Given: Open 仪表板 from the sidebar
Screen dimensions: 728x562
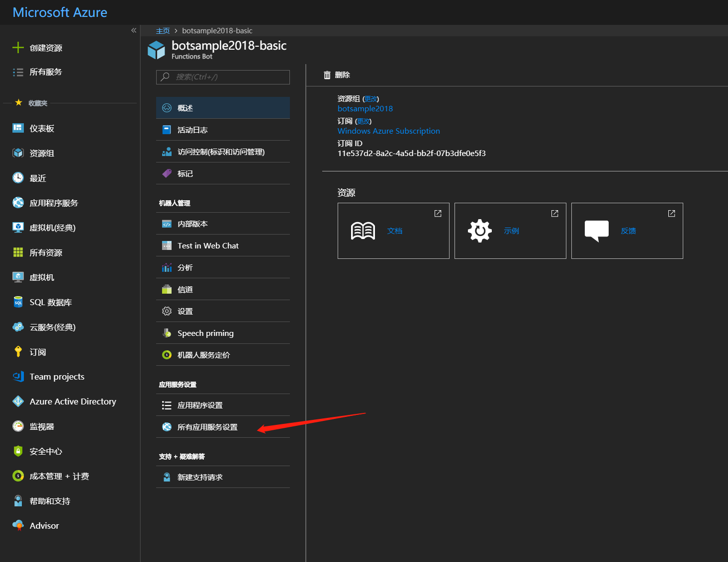Looking at the screenshot, I should pyautogui.click(x=42, y=128).
